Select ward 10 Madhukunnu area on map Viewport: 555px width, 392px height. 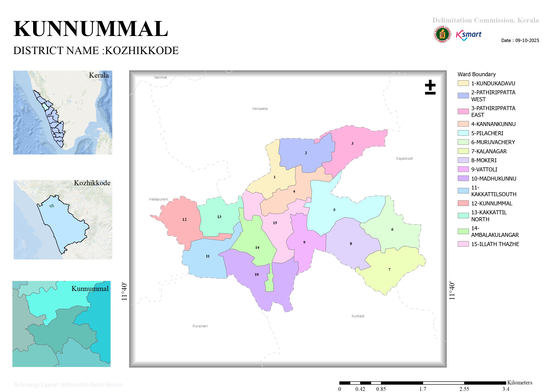256,274
